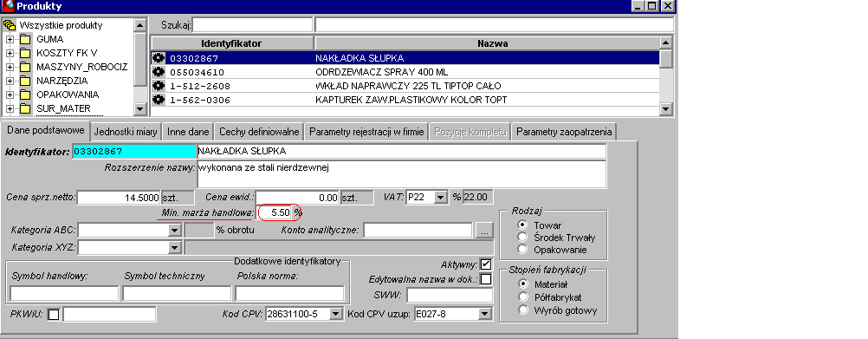
Task: Select row WKŁAD NAPRAWCZY 225 TL TIPTOP
Action: 405,86
